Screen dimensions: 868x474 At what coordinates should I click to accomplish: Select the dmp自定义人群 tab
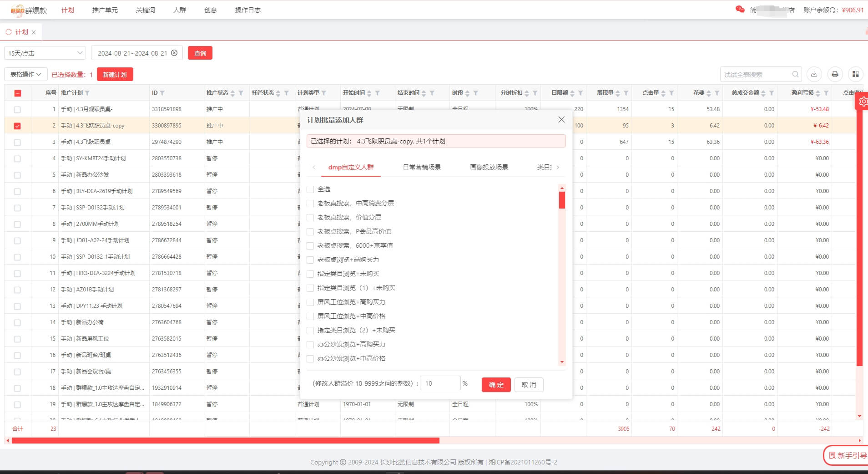[x=351, y=167]
